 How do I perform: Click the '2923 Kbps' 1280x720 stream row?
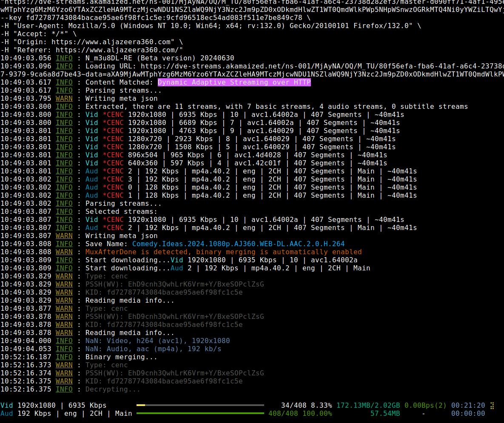coord(240,139)
